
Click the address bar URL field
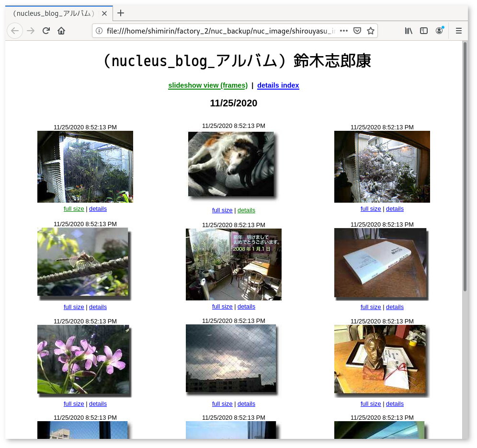(x=220, y=31)
